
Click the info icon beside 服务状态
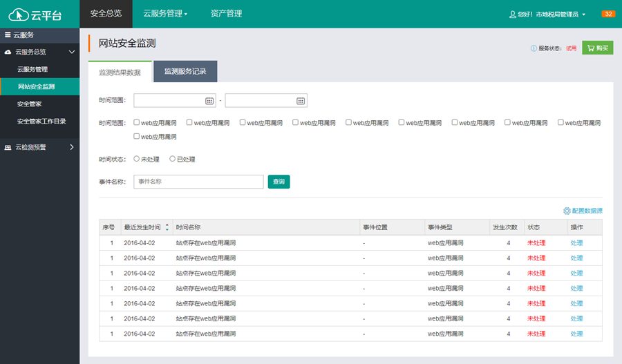pyautogui.click(x=534, y=48)
